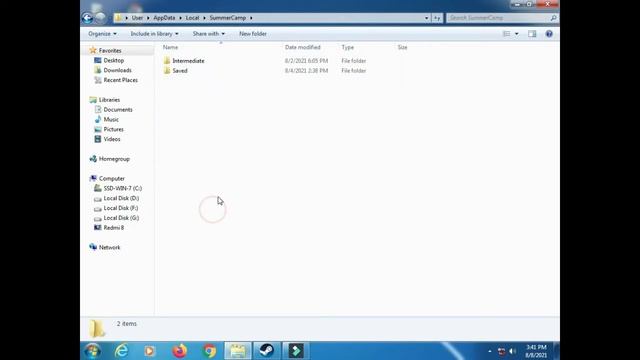Select the Redmi 8 device
Viewport: 640px width, 360px height.
click(x=113, y=228)
